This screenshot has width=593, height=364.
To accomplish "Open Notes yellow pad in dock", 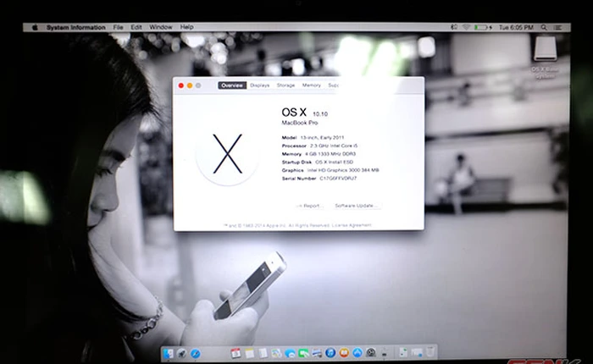I will tap(249, 353).
